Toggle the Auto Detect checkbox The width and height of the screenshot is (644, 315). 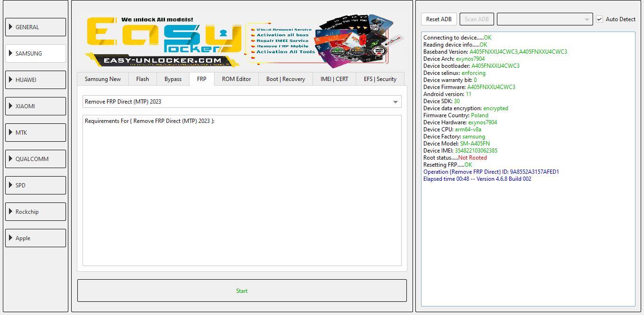pos(600,19)
